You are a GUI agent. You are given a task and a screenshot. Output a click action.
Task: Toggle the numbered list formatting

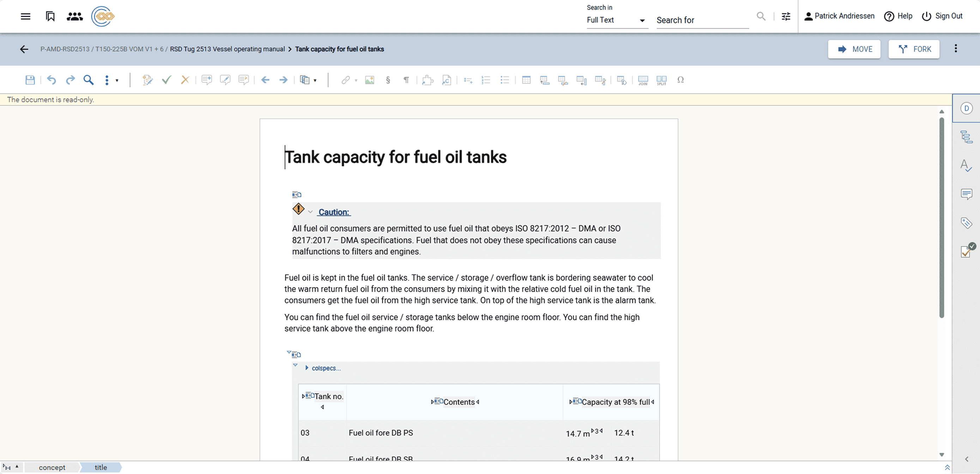click(486, 80)
